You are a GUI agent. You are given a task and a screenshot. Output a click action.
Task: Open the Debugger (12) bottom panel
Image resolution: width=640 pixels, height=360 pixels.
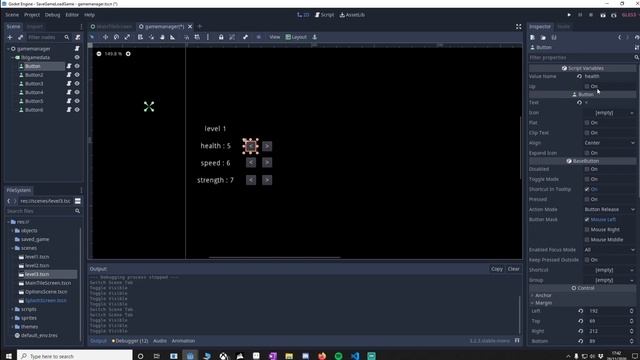(x=130, y=341)
